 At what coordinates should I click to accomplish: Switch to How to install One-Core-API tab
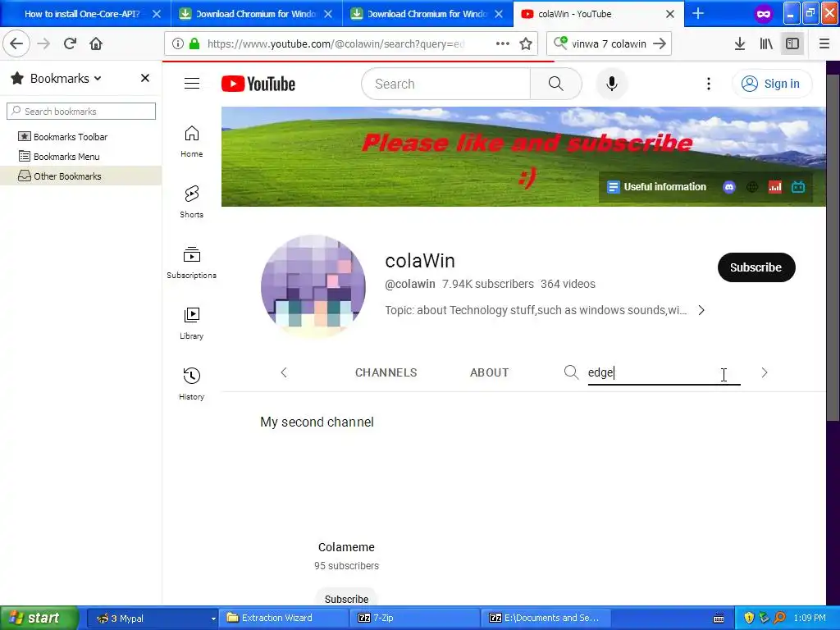[82, 14]
